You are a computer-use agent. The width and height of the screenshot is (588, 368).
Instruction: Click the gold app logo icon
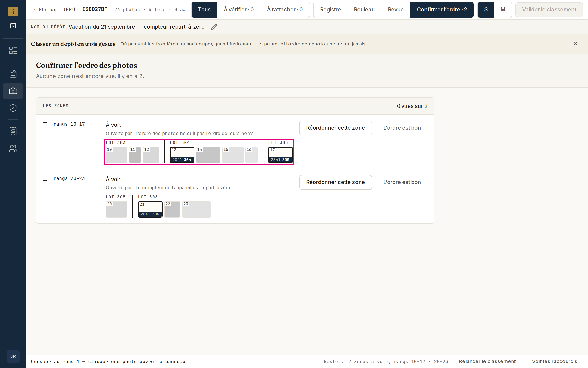tap(13, 11)
